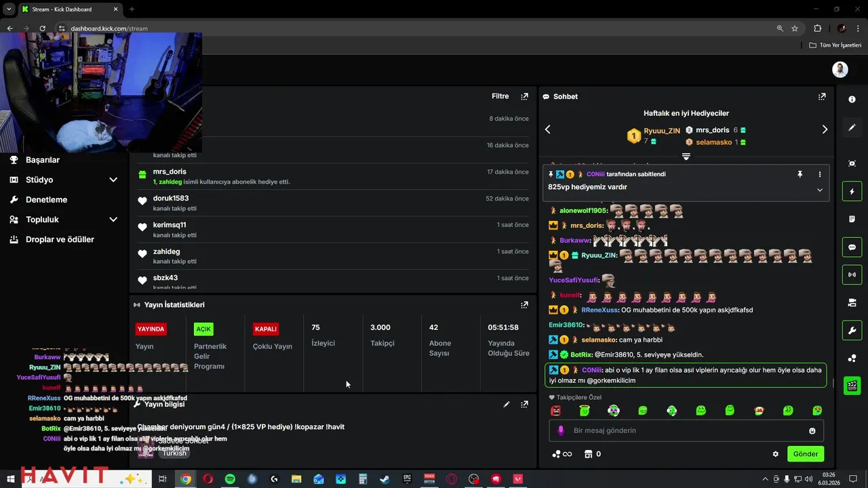Viewport: 868px width, 488px height.
Task: Insert the red hat emote
Action: pyautogui.click(x=759, y=411)
